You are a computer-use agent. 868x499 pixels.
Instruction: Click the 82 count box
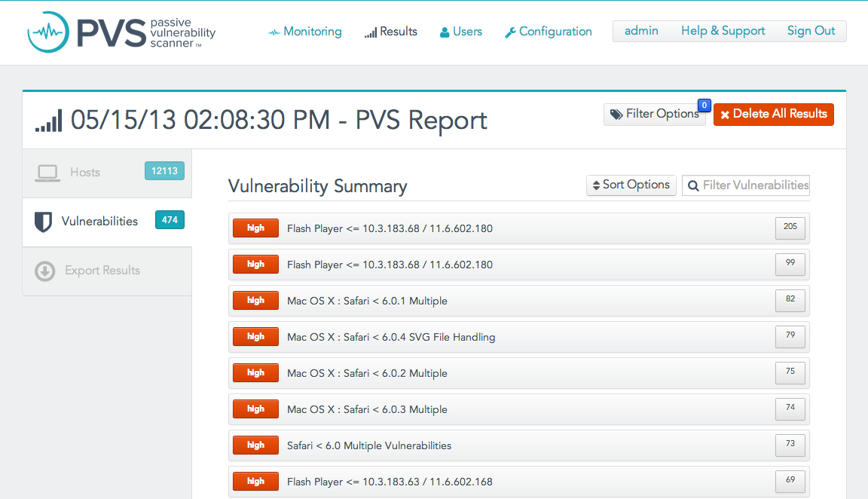790,300
